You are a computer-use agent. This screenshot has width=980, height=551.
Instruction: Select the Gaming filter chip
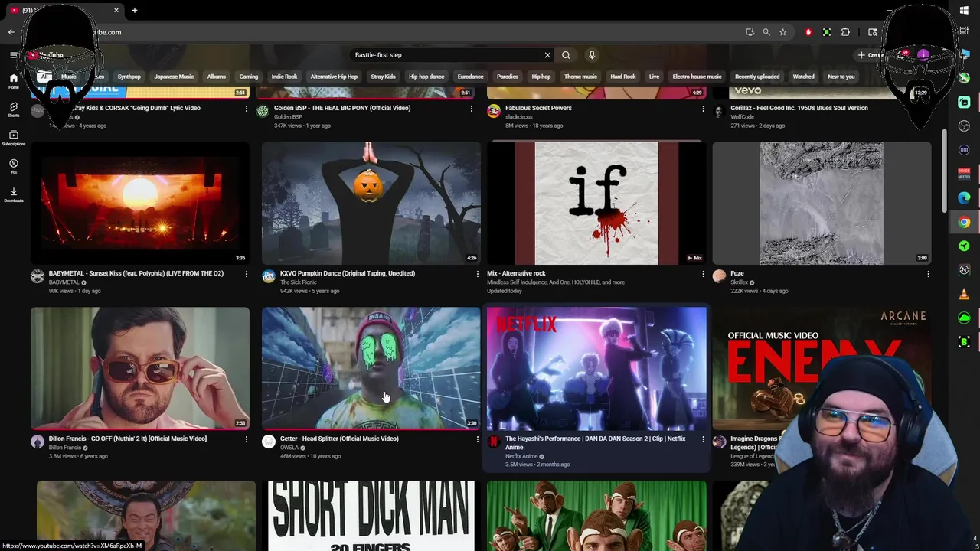click(249, 77)
